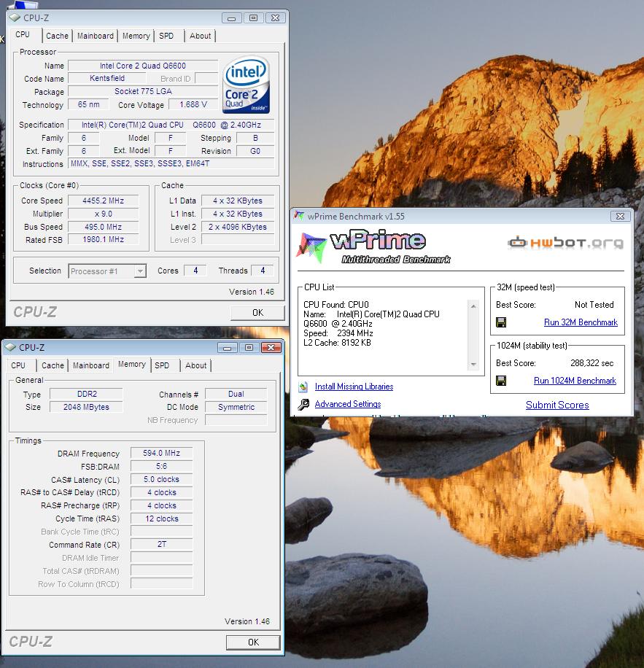The height and width of the screenshot is (668, 644).
Task: Click the Threads count value 4
Action: coord(263,271)
